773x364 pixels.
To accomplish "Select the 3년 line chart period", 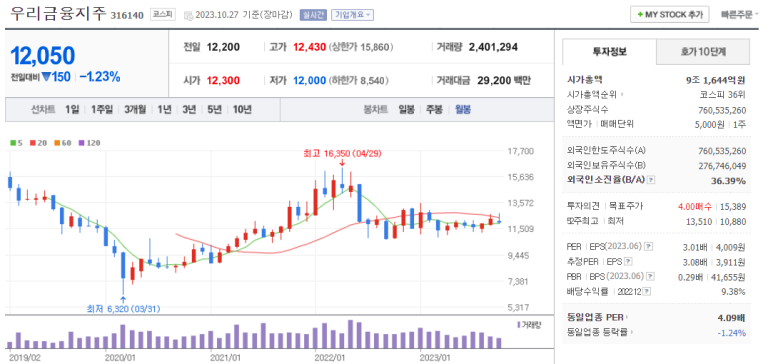I will 189,109.
